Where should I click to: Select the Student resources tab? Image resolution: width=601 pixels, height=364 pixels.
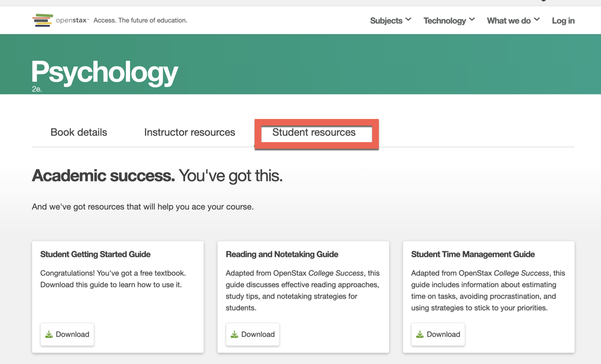coord(314,132)
